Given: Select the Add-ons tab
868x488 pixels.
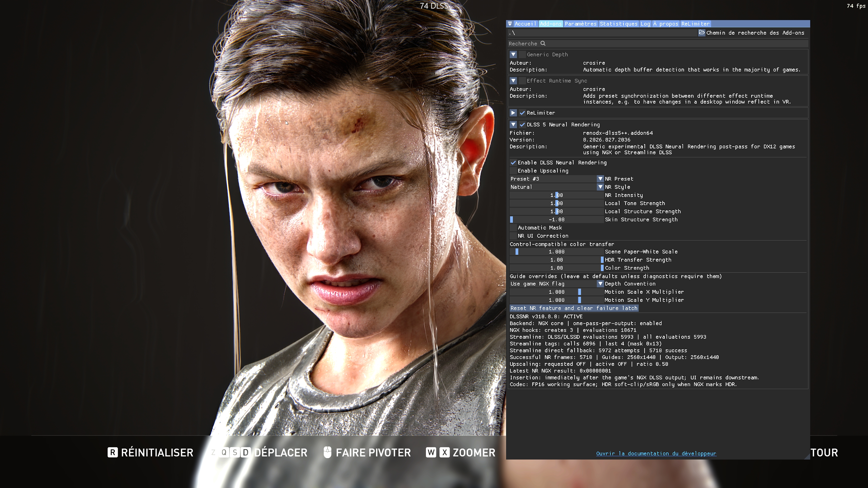Looking at the screenshot, I should [551, 24].
